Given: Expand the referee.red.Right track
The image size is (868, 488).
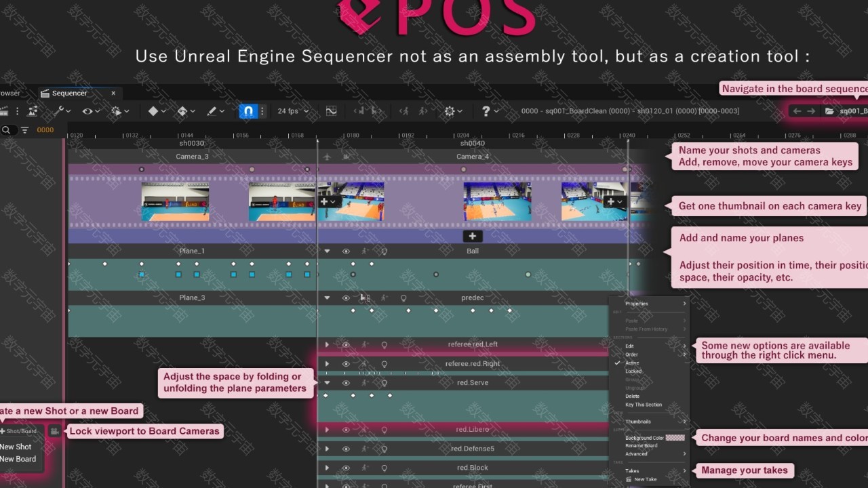Looking at the screenshot, I should pyautogui.click(x=327, y=364).
